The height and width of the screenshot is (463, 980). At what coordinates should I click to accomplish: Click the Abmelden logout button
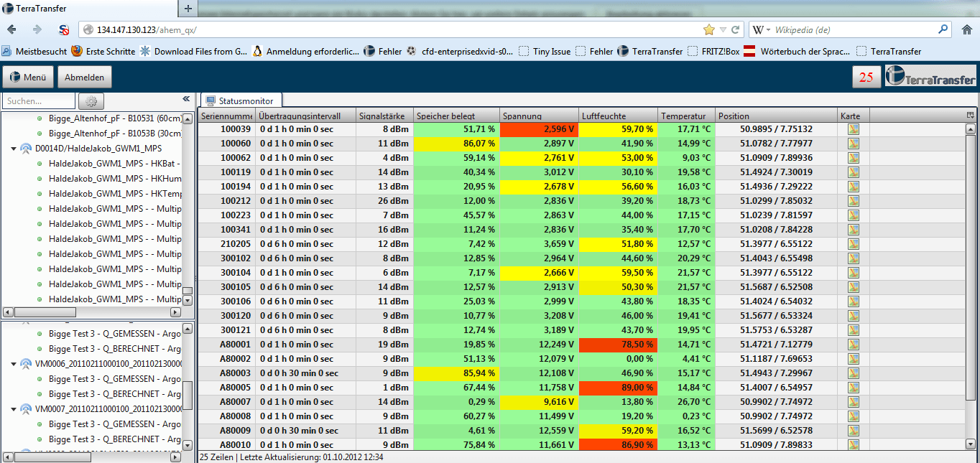(84, 78)
